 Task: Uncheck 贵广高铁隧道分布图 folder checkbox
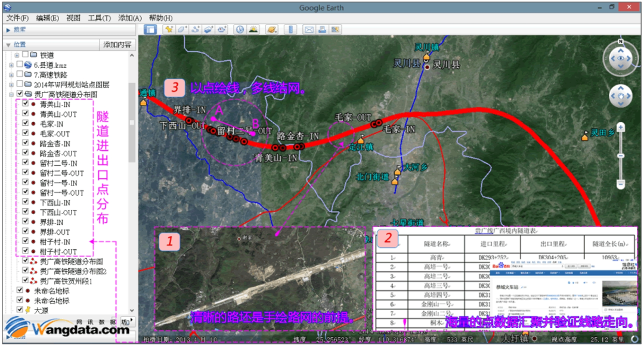19,94
